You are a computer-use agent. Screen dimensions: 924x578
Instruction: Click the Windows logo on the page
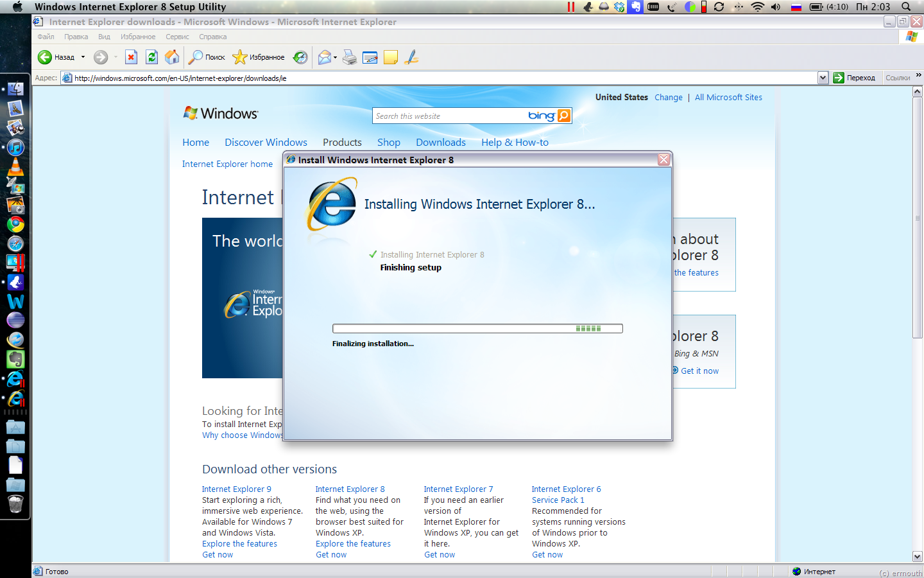click(221, 114)
